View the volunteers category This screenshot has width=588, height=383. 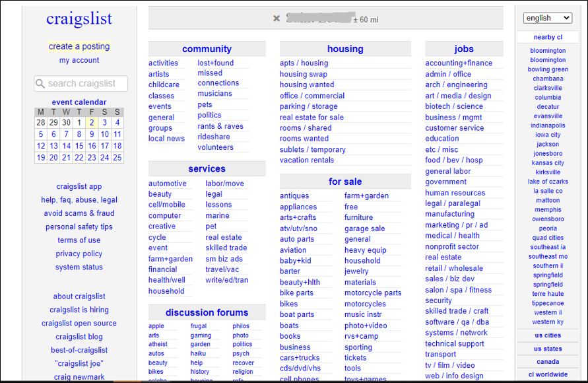tap(216, 147)
